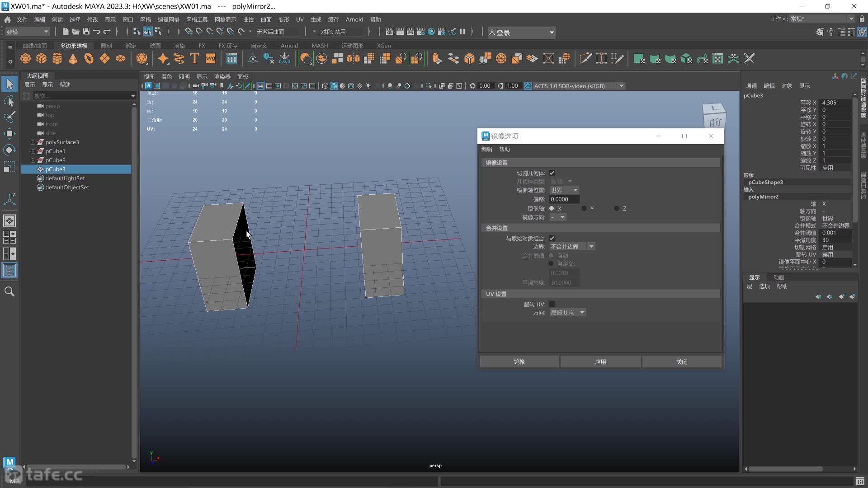
Task: Toggle the Combine with Original checkbox
Action: click(552, 238)
